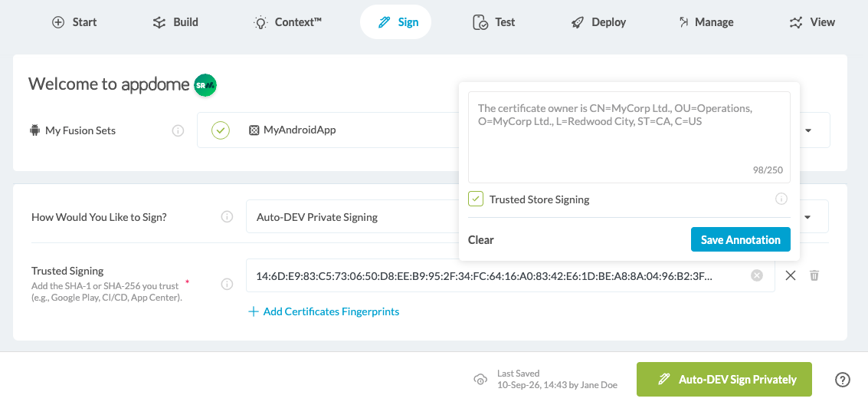868x405 pixels.
Task: Click the Android robot icon beside My Fusion Sets
Action: [35, 130]
